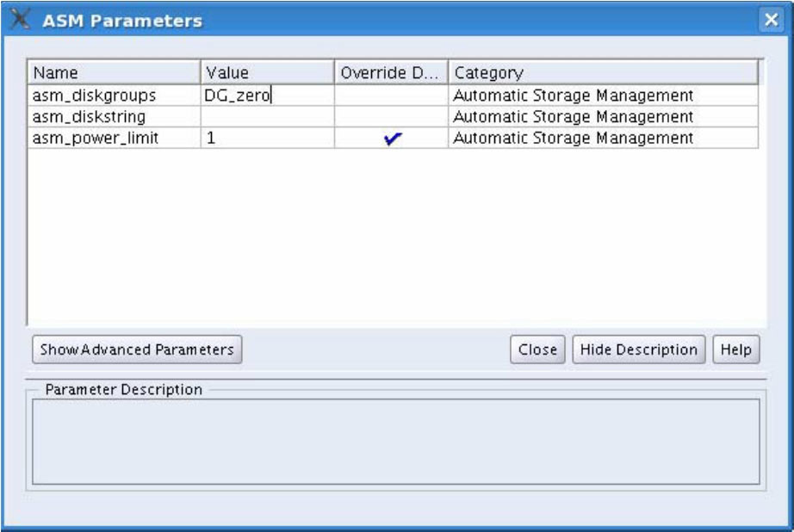
Task: Click the empty value cell of asm_diskstring
Action: [x=267, y=116]
